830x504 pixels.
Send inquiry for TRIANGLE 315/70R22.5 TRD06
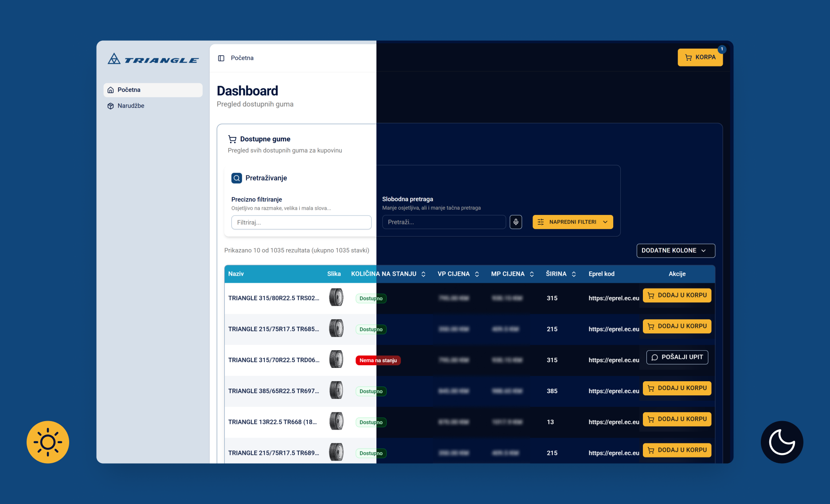[x=677, y=357]
